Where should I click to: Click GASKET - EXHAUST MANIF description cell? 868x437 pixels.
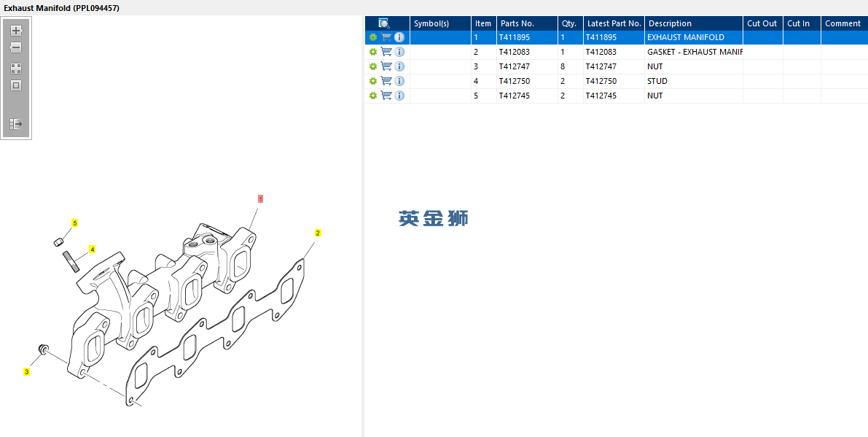click(694, 52)
